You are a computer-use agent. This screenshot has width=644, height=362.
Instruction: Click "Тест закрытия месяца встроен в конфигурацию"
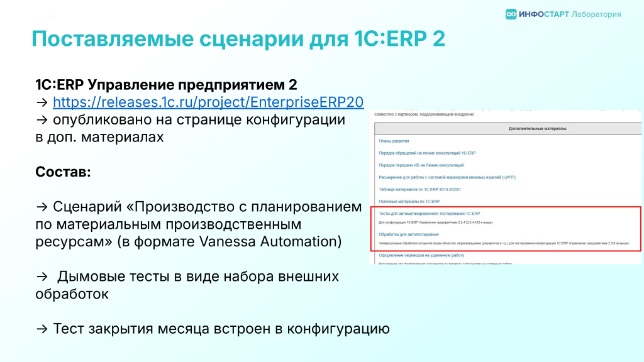click(221, 329)
